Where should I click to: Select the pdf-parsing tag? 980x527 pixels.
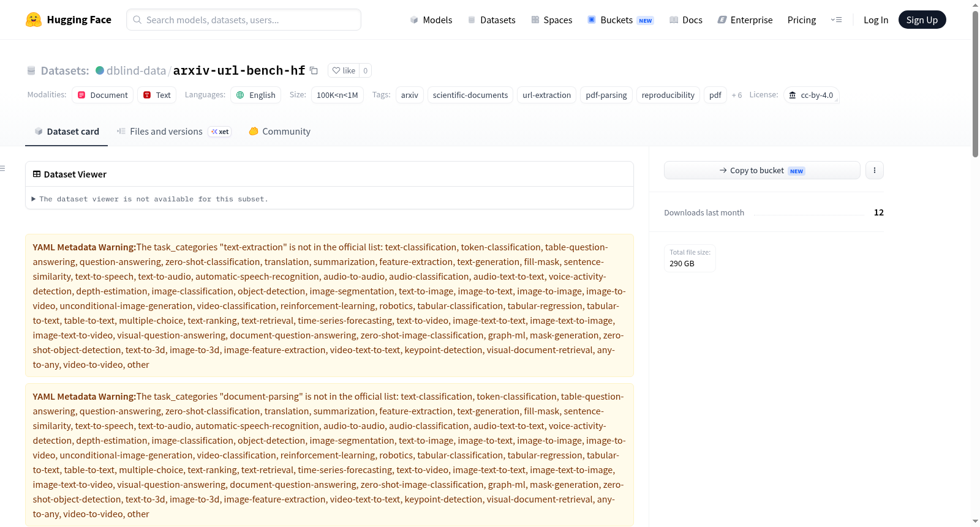click(606, 95)
